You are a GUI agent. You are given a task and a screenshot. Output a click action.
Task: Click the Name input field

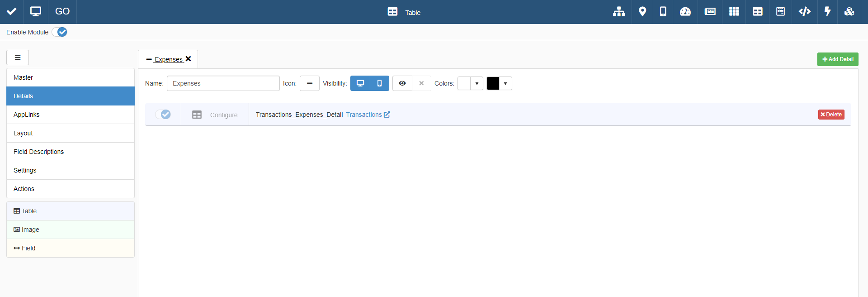pos(223,83)
